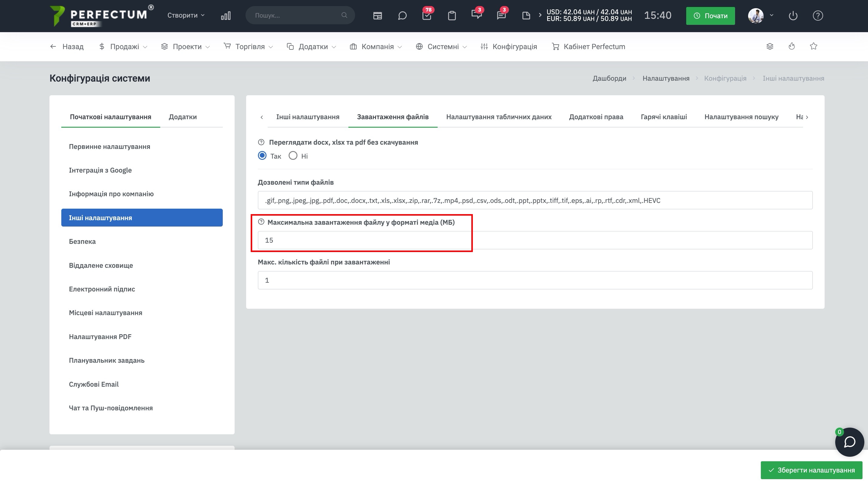Click the power logout icon
Screen dimensions: 868x481
coord(793,15)
